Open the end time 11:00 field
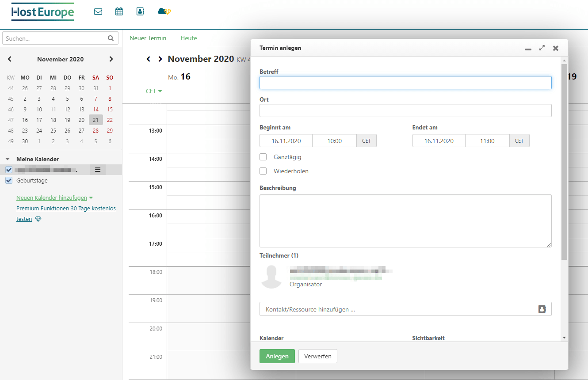 (487, 141)
